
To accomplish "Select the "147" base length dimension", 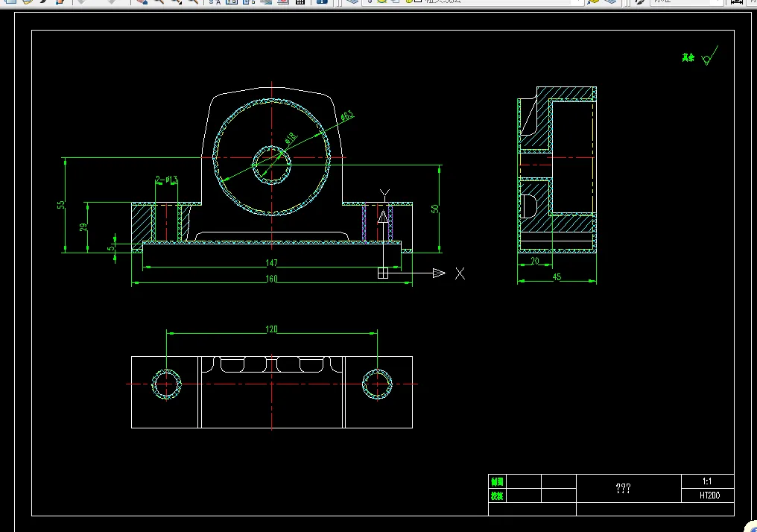I will coord(271,263).
